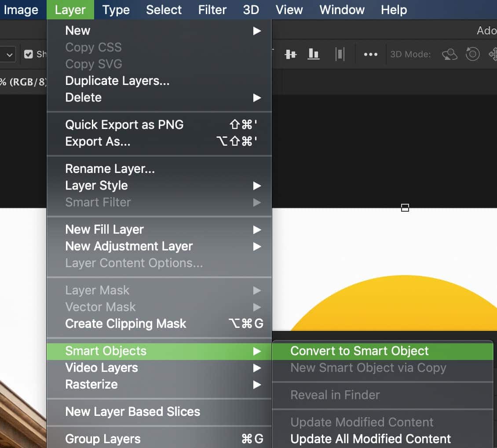The width and height of the screenshot is (497, 448).
Task: Expand the New submenu
Action: tap(159, 31)
